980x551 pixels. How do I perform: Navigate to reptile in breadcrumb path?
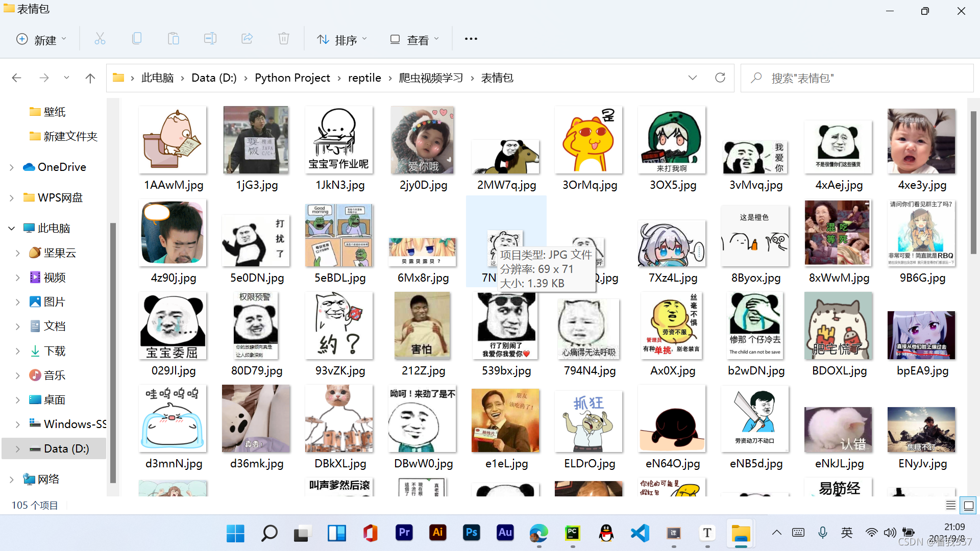coord(364,78)
